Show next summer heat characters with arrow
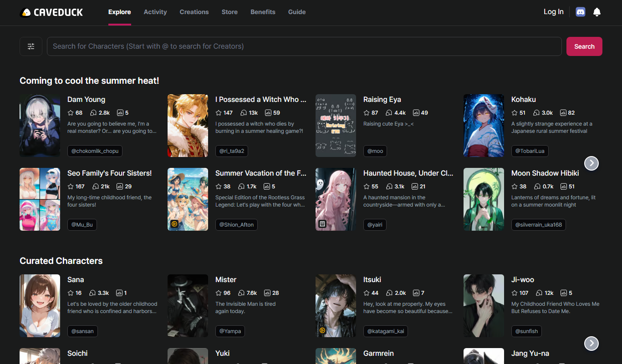This screenshot has height=364, width=622. [x=591, y=163]
